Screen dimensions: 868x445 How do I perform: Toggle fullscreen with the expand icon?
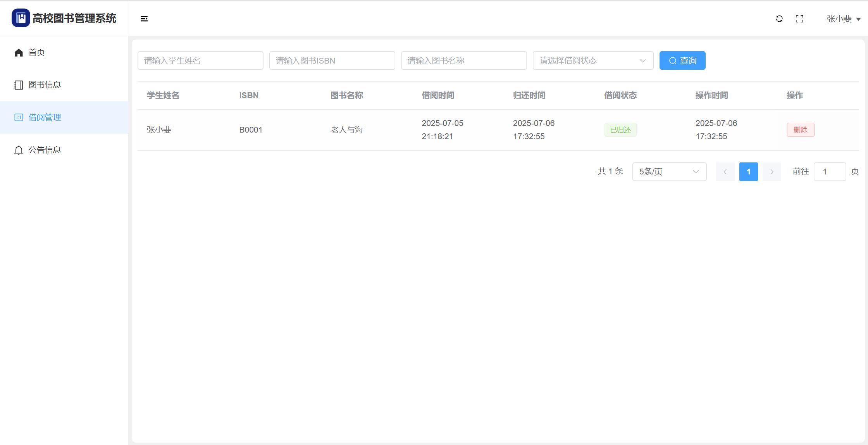point(799,19)
